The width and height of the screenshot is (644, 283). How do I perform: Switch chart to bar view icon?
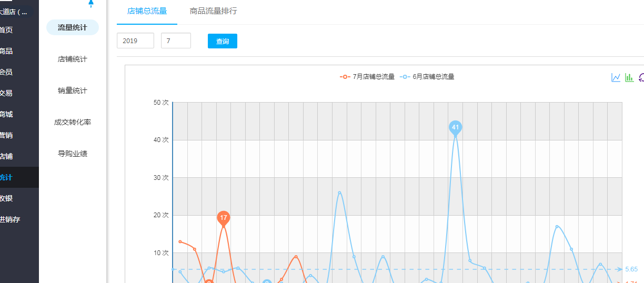(x=629, y=77)
